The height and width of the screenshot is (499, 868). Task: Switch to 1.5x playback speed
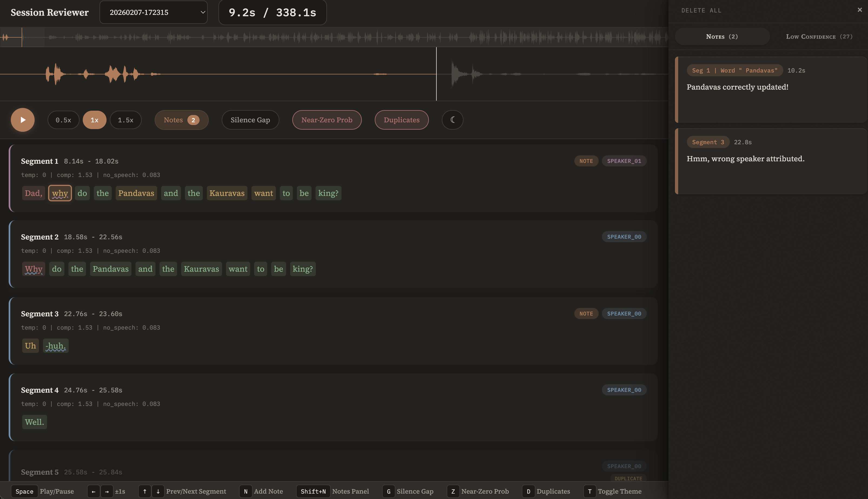pyautogui.click(x=126, y=120)
